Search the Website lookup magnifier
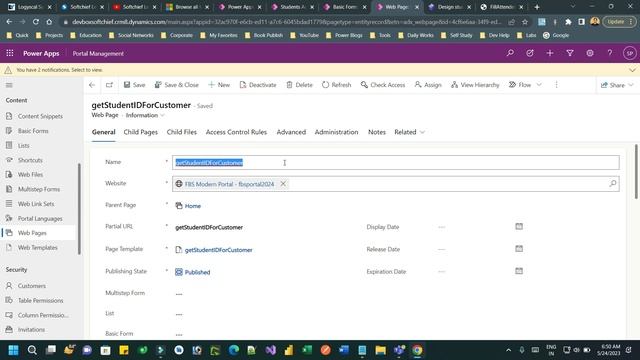640x360 pixels. 613,184
